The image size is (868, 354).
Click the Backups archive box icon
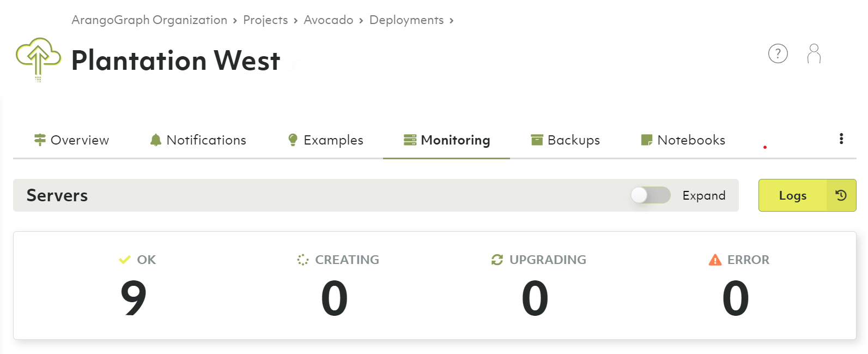point(537,140)
